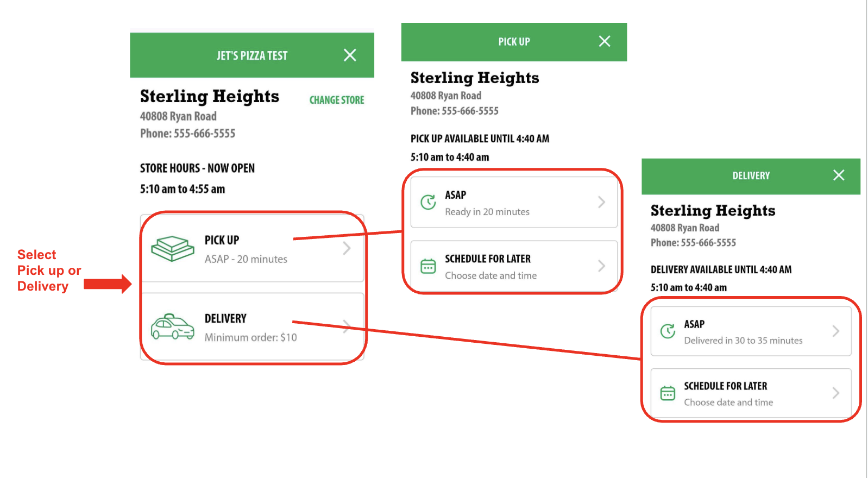Viewport: 868px width, 478px height.
Task: Click '40808 Ryan Road' in Pick Up panel
Action: point(446,96)
